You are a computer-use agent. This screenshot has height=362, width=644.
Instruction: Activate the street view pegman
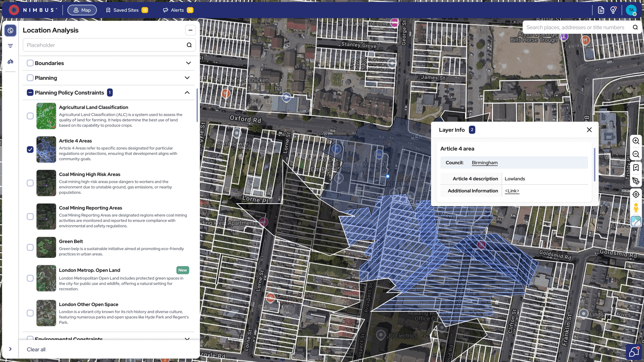pyautogui.click(x=636, y=208)
